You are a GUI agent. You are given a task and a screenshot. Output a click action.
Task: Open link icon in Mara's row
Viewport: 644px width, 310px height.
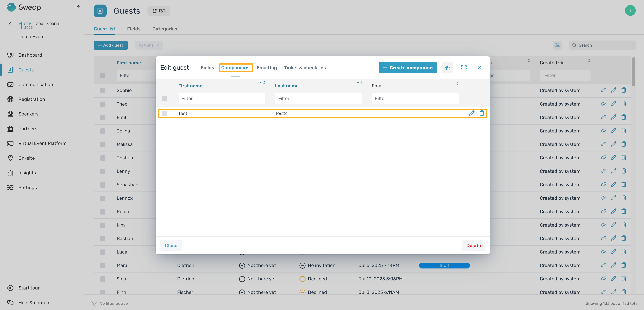(603, 265)
